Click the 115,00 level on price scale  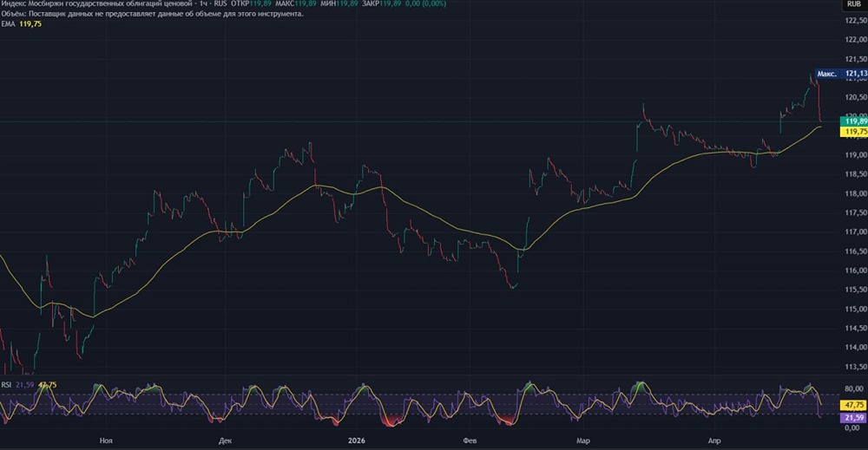tap(855, 309)
